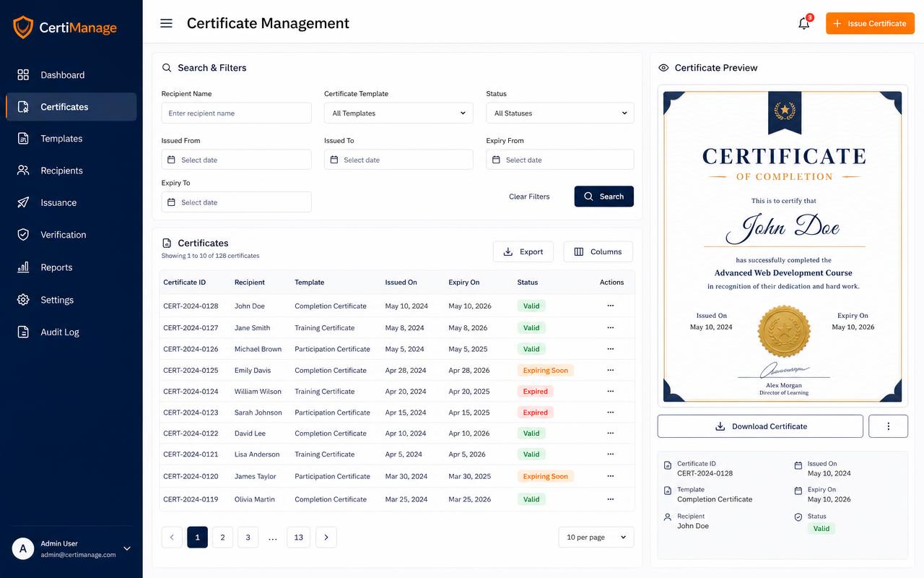This screenshot has width=924, height=578.
Task: Click the Clear Filters link
Action: click(x=529, y=197)
